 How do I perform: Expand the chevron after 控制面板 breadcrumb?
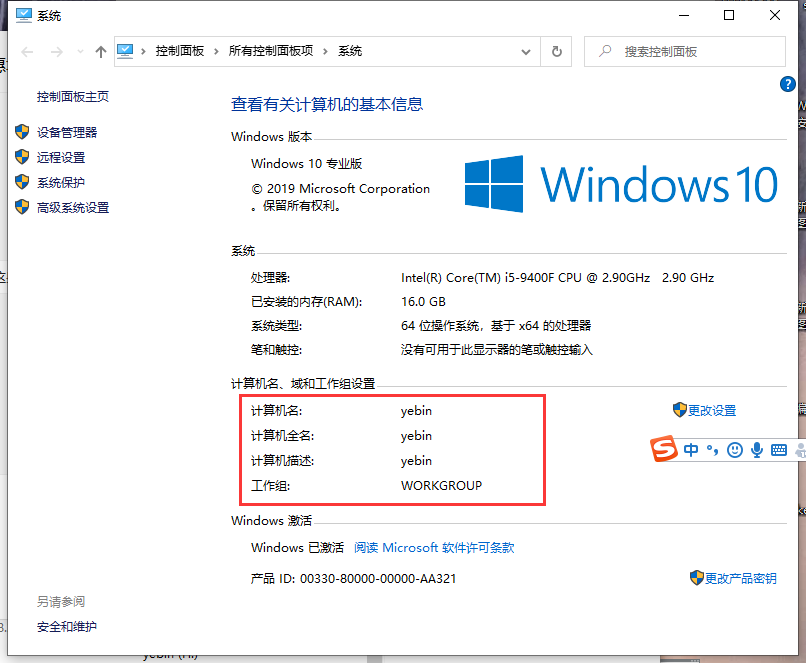216,51
